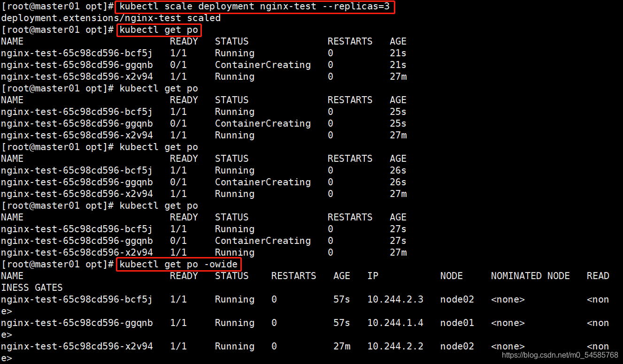Click ContainerCreating status in the 26s row
The height and width of the screenshot is (364, 623).
263,182
